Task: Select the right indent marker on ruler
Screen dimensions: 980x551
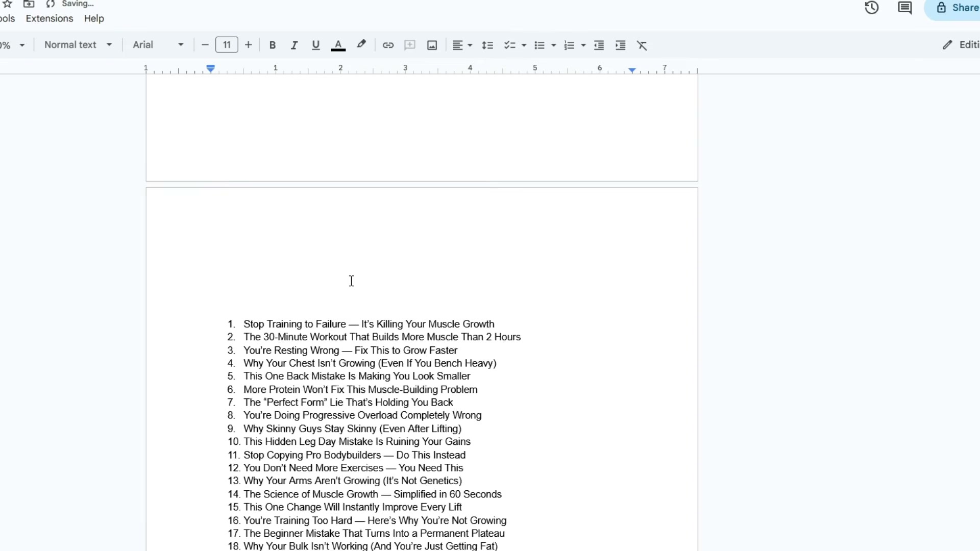Action: pos(632,70)
